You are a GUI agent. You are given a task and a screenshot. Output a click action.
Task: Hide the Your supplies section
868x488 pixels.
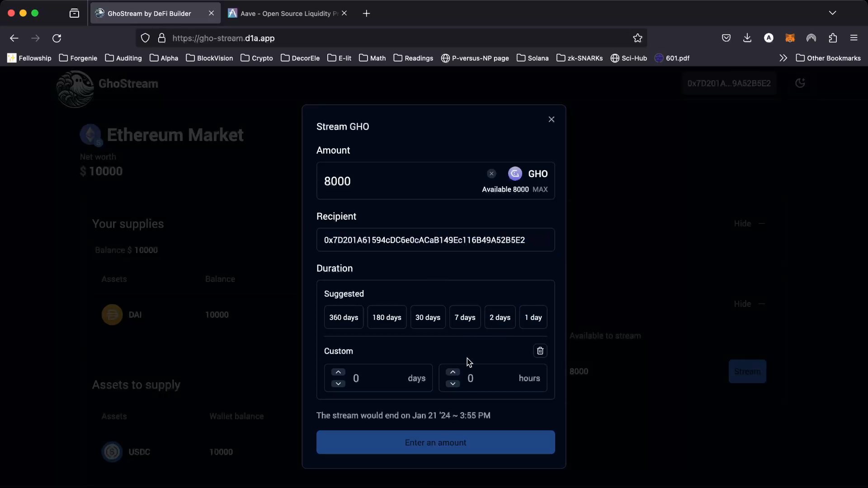point(749,224)
